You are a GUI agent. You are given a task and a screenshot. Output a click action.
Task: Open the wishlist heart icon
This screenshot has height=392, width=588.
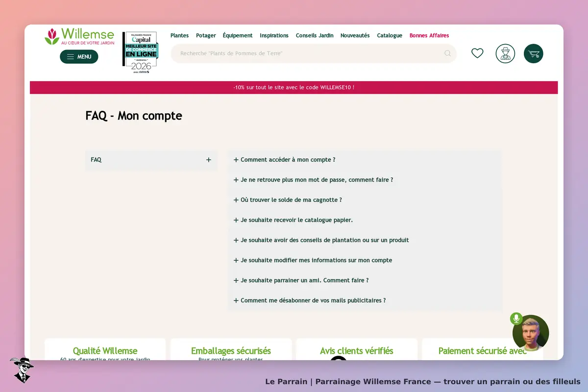[x=477, y=53]
